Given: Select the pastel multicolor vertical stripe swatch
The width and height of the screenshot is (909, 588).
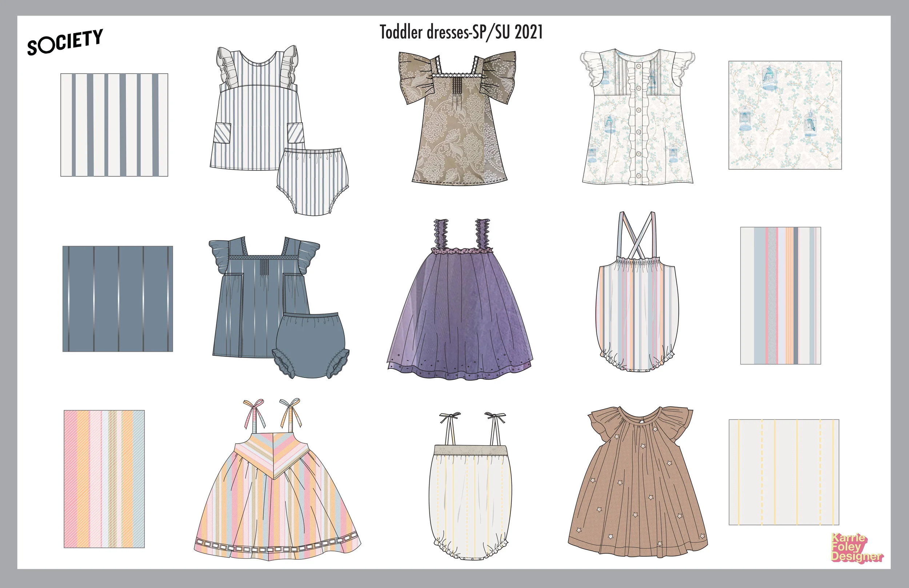Looking at the screenshot, I should click(780, 295).
